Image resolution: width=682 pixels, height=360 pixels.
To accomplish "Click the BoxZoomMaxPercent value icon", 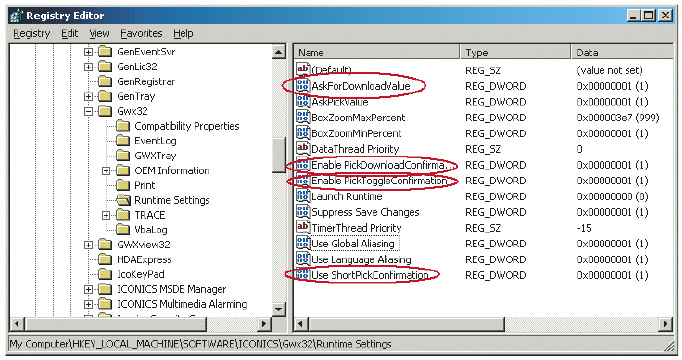I will coord(303,117).
